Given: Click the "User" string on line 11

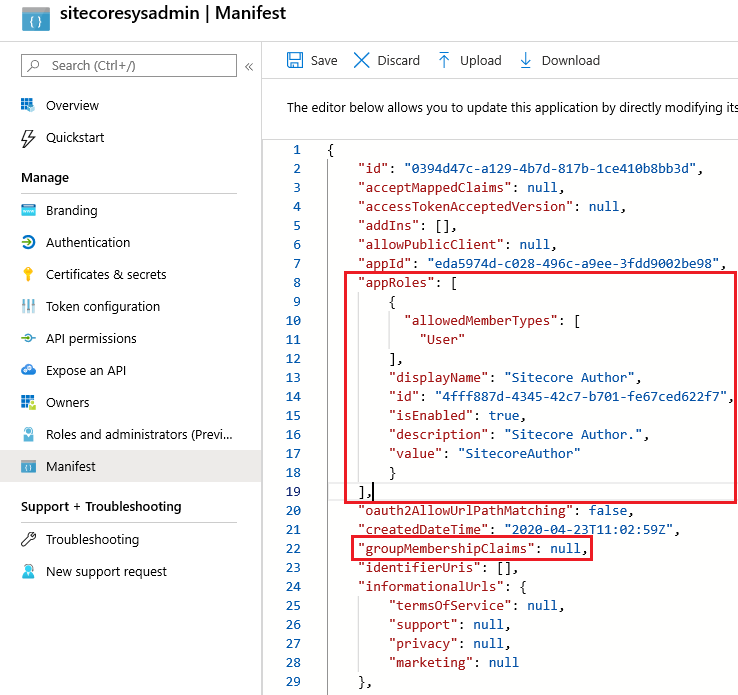Looking at the screenshot, I should (442, 339).
